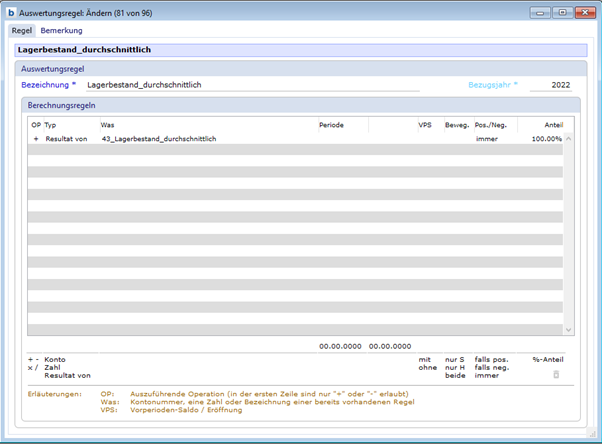
Task: Click the Periode column header
Action: [x=331, y=125]
